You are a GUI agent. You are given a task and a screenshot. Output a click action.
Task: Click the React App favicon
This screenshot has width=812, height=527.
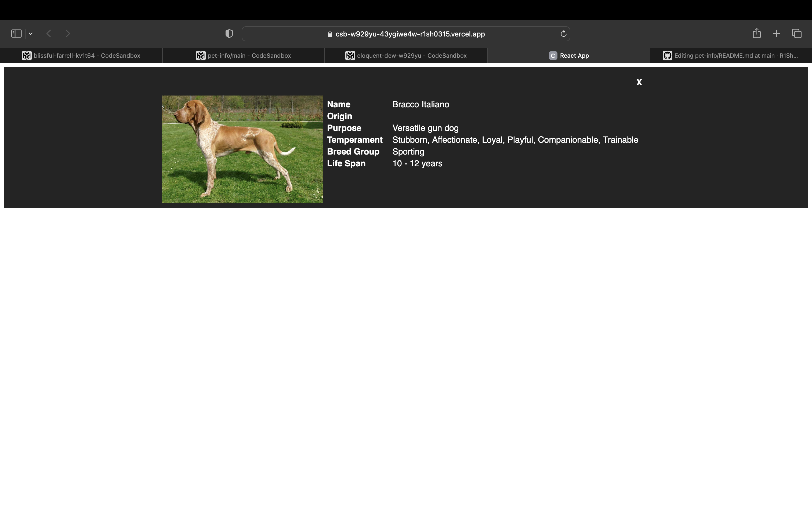[x=552, y=55]
